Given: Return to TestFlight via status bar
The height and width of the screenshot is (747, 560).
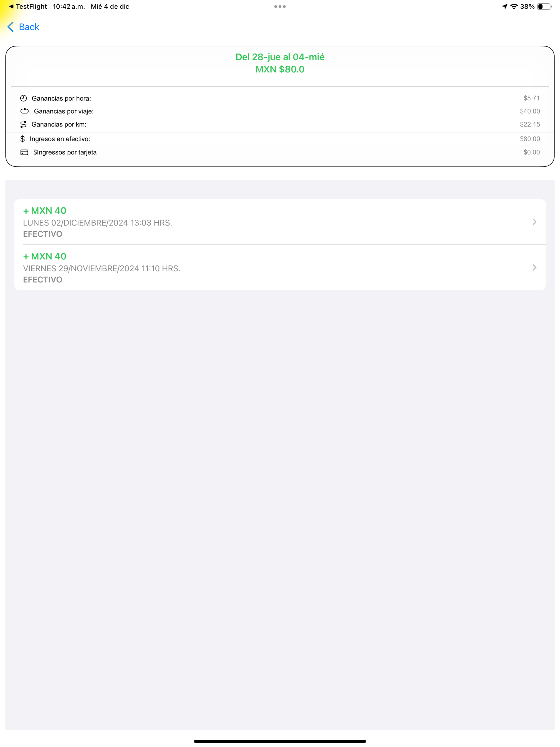Looking at the screenshot, I should click(28, 7).
